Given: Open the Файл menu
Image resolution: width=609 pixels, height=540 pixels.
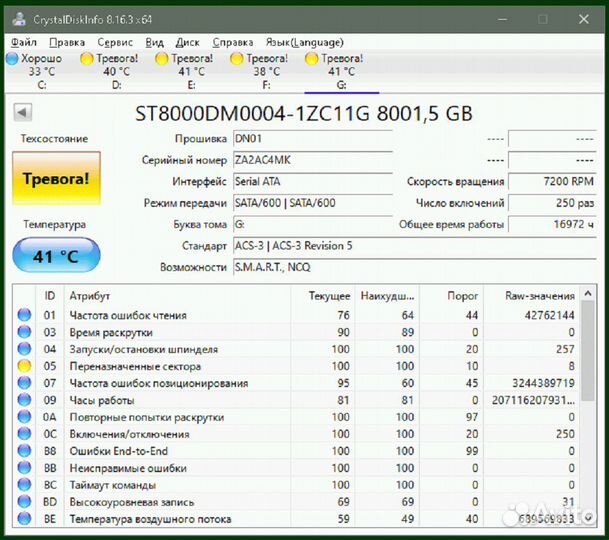Looking at the screenshot, I should tap(24, 42).
